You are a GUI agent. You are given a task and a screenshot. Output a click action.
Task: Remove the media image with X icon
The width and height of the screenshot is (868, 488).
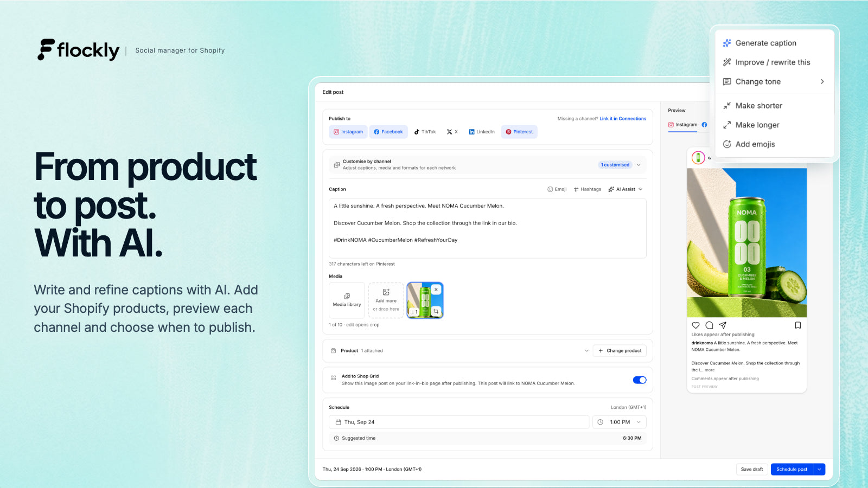[x=436, y=290]
